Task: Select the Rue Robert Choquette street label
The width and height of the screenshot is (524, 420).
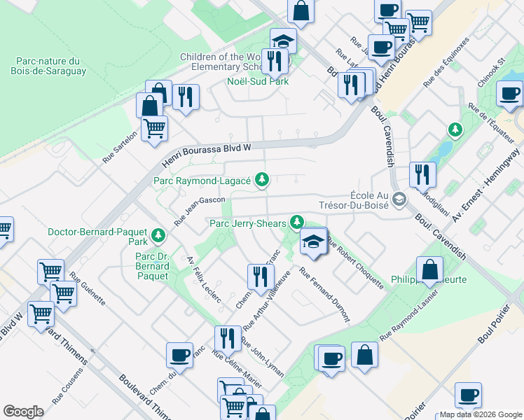Action: click(x=356, y=262)
